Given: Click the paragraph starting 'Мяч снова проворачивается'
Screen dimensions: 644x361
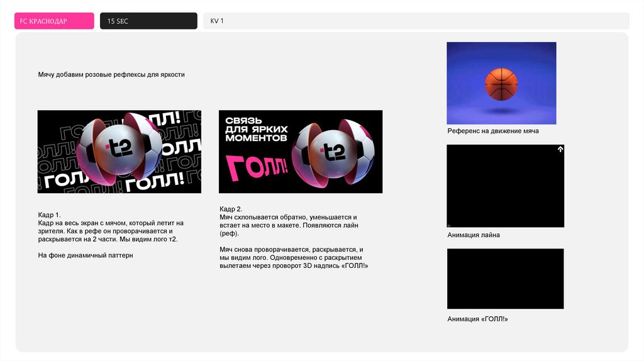Looking at the screenshot, I should (294, 257).
